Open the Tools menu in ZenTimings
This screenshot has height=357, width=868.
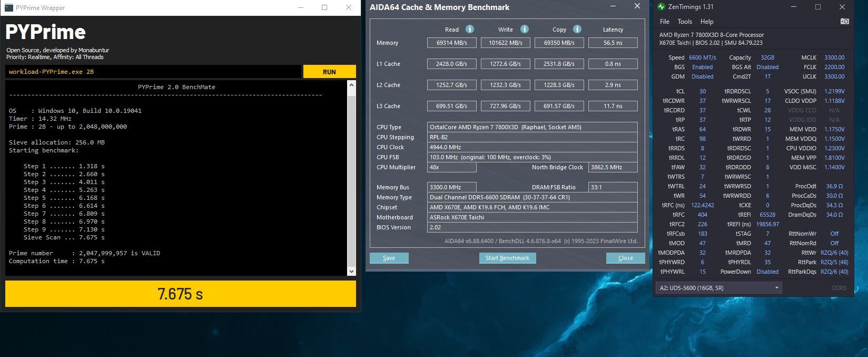click(x=685, y=22)
